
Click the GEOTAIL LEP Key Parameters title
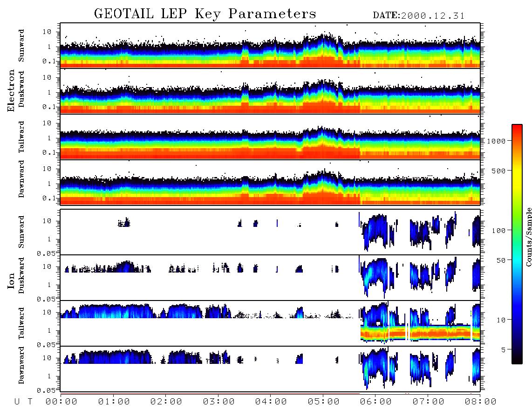(205, 14)
